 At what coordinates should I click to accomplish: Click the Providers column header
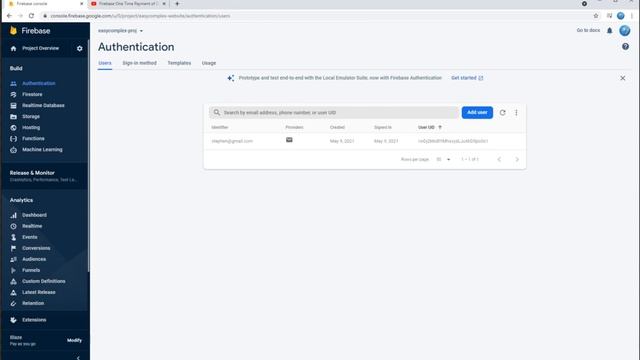[x=294, y=127]
